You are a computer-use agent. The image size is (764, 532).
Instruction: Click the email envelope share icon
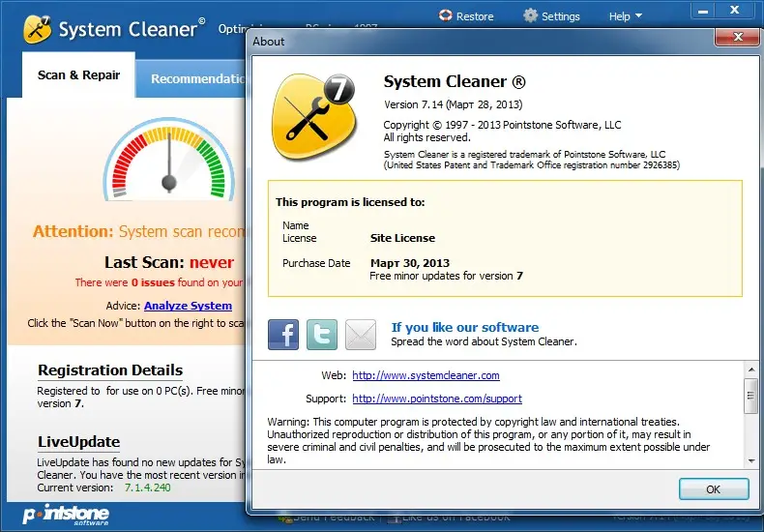click(361, 335)
